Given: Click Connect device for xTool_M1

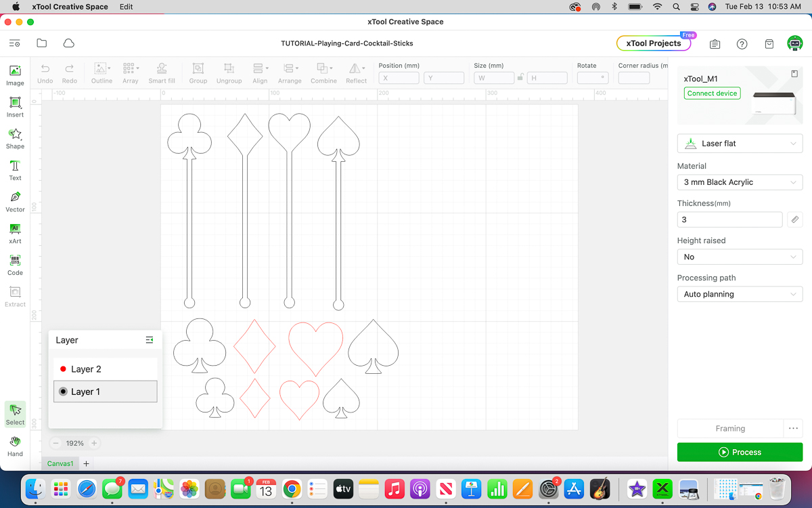Looking at the screenshot, I should 712,93.
